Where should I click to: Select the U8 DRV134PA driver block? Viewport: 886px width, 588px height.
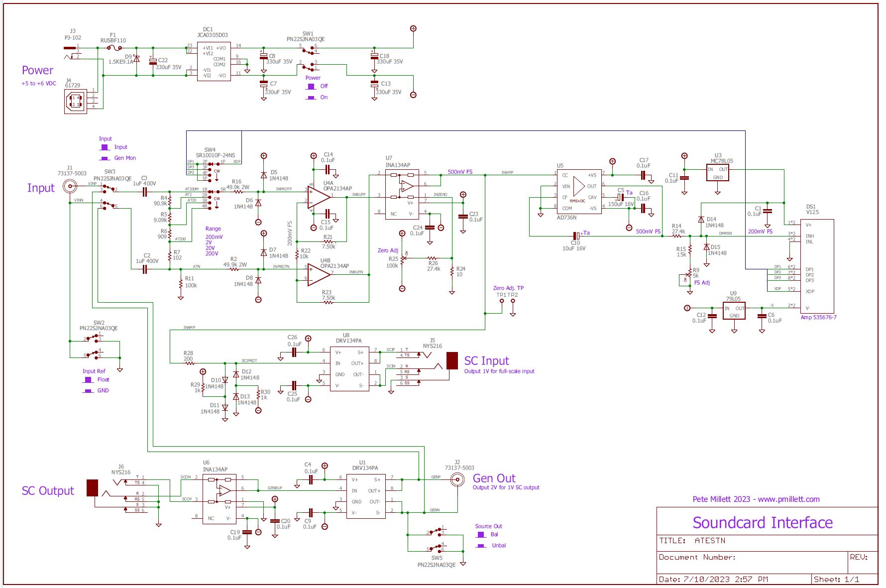pyautogui.click(x=349, y=369)
